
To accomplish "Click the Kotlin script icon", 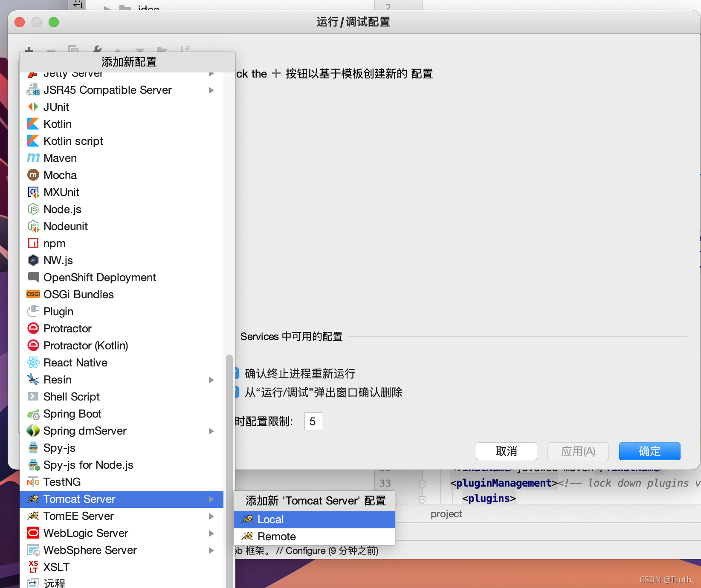I will pos(33,141).
